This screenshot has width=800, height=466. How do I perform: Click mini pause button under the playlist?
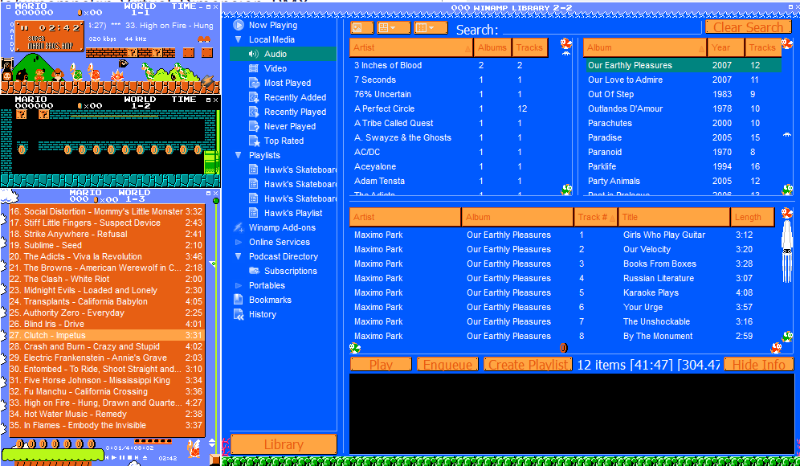tap(122, 457)
